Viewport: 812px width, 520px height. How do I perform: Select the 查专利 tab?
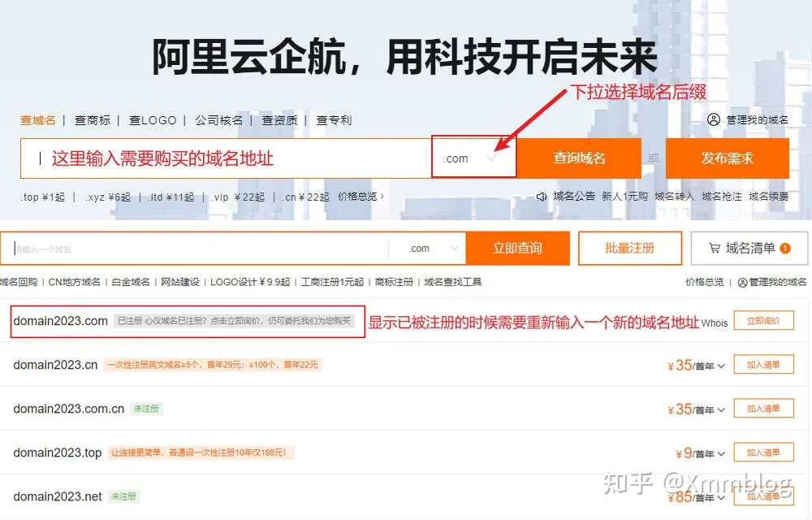coord(334,120)
